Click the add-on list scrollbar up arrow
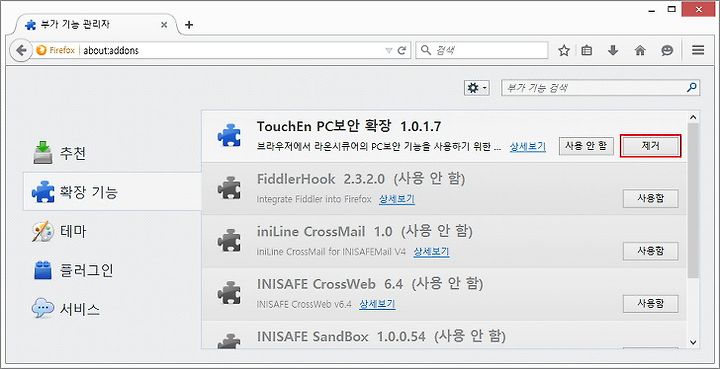The height and width of the screenshot is (369, 720). 693,117
